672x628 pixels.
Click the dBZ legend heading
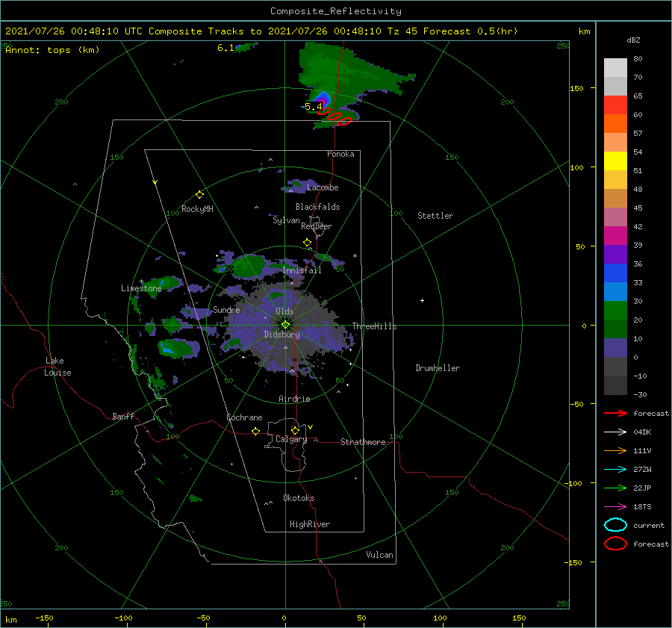[633, 40]
